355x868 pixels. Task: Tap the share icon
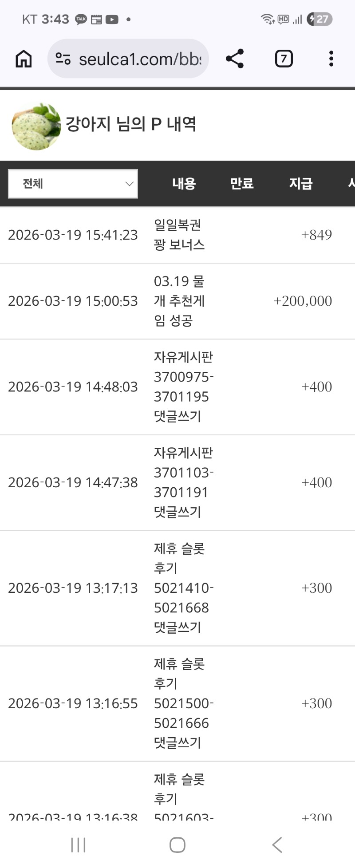[235, 59]
